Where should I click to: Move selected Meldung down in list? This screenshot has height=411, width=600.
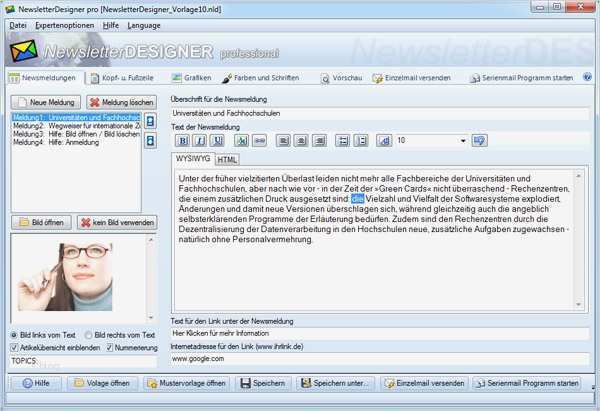(150, 140)
